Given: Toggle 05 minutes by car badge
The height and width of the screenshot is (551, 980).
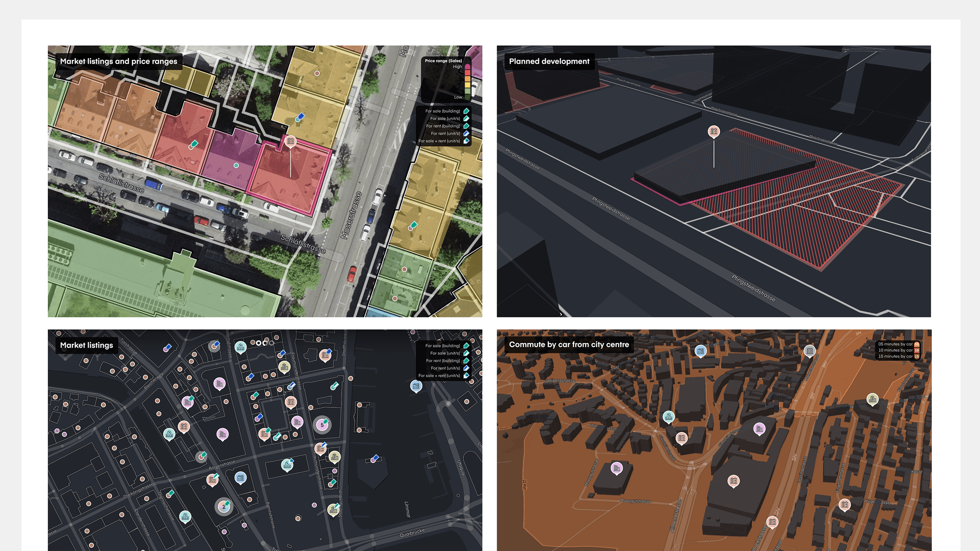Looking at the screenshot, I should coord(917,344).
